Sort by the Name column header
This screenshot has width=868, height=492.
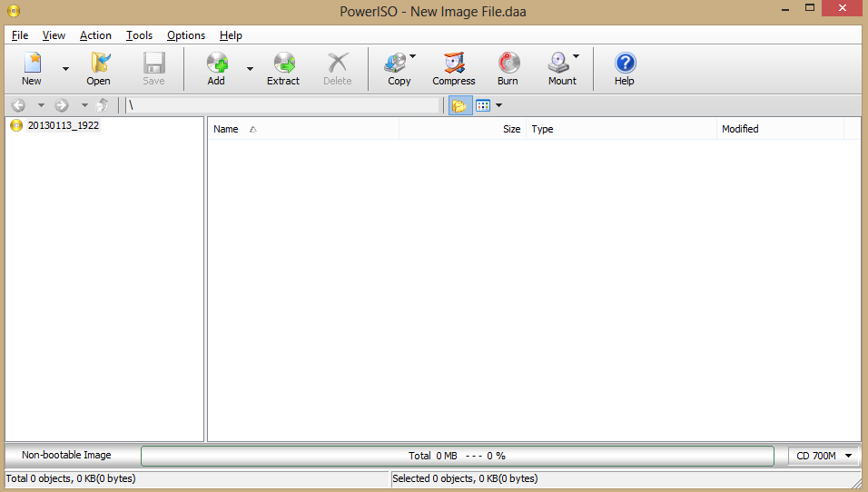(x=303, y=129)
